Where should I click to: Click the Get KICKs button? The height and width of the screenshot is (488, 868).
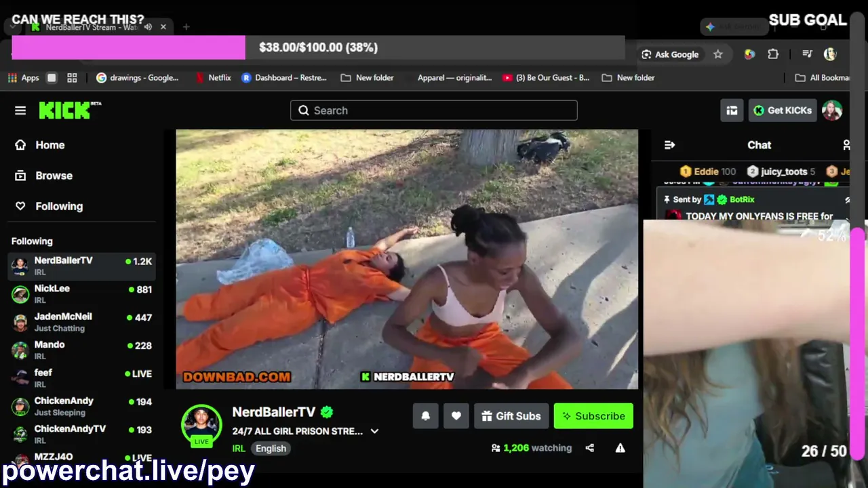[783, 110]
